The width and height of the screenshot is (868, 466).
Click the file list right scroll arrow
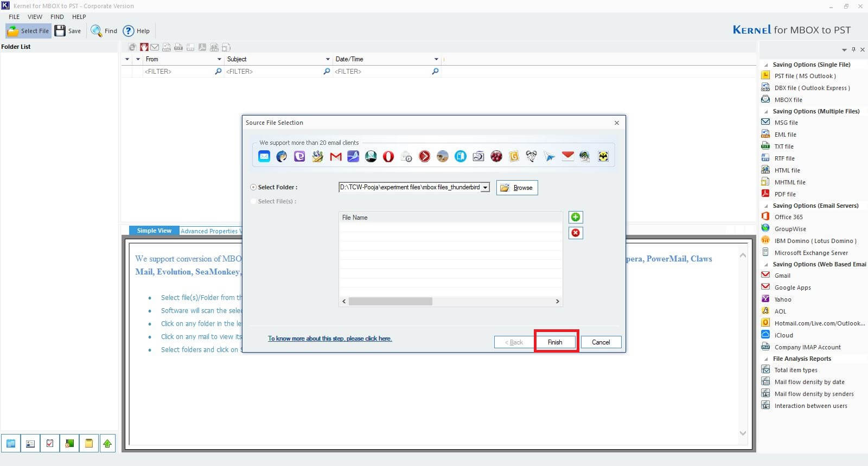(557, 301)
